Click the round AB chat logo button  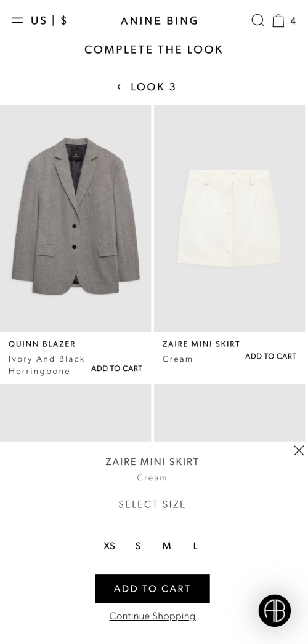[274, 610]
